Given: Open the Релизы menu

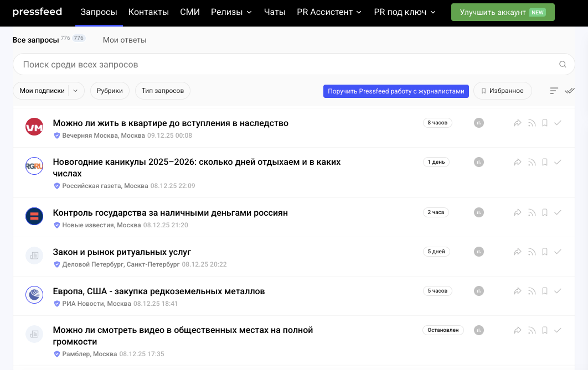Looking at the screenshot, I should (x=231, y=11).
